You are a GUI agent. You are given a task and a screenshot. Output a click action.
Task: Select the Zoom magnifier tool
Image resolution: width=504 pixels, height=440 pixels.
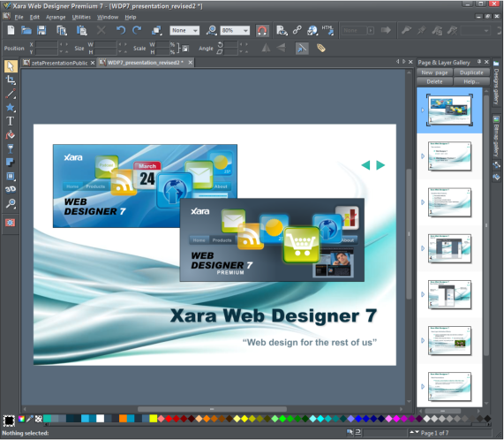(11, 203)
